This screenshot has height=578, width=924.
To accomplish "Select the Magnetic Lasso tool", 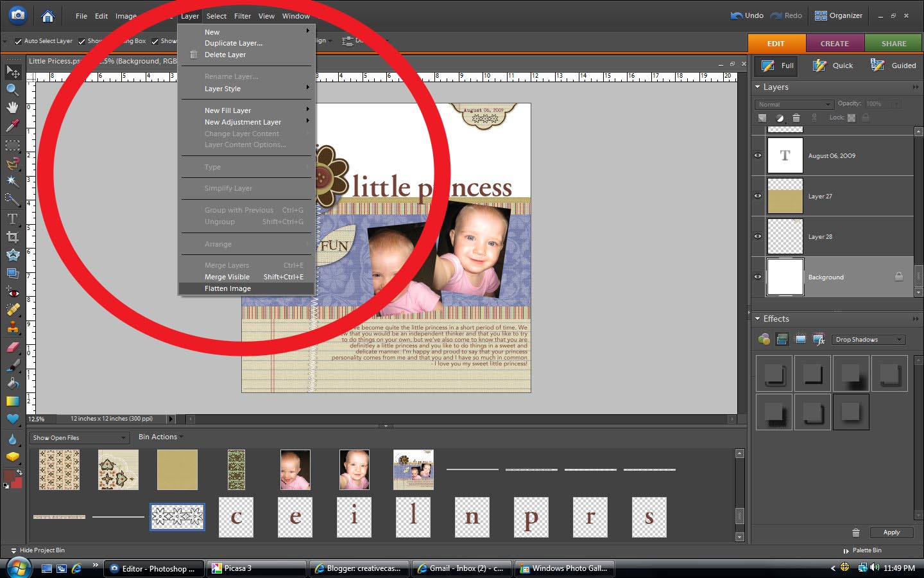I will coord(12,163).
